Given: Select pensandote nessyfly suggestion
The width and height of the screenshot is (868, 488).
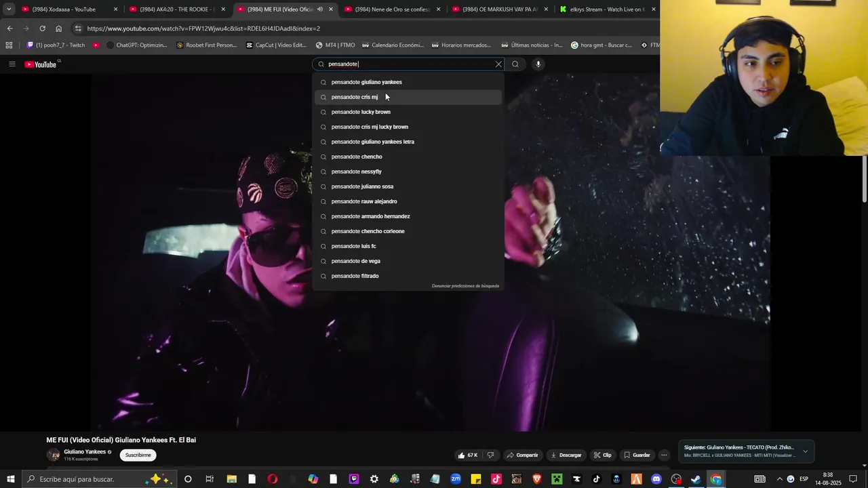Looking at the screenshot, I should pos(408,171).
